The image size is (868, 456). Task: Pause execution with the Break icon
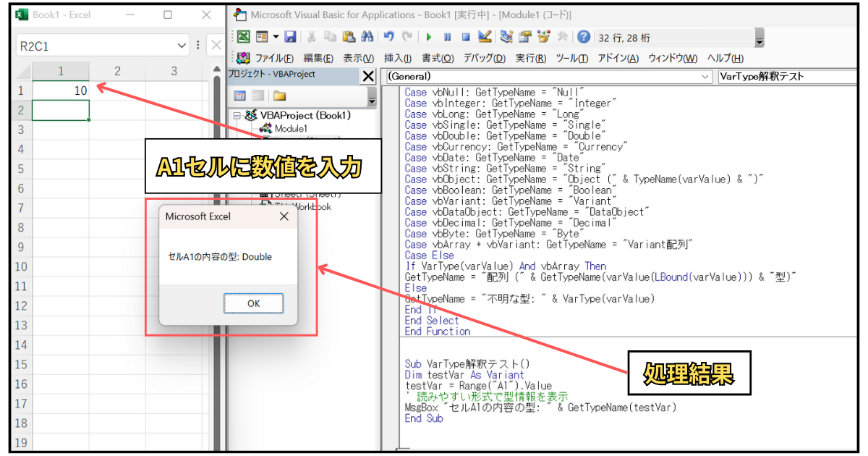point(448,36)
